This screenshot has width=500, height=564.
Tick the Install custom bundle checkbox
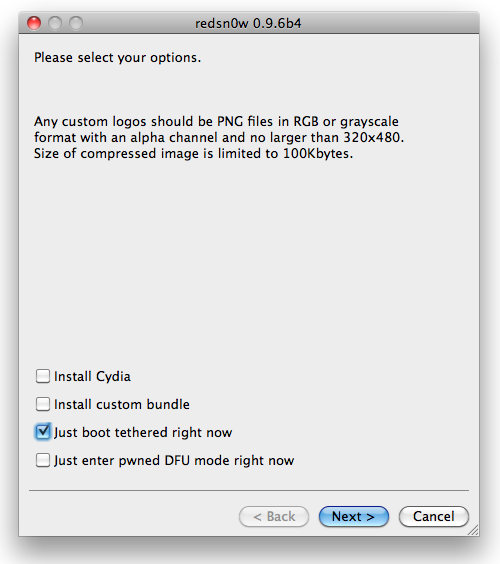(x=43, y=404)
